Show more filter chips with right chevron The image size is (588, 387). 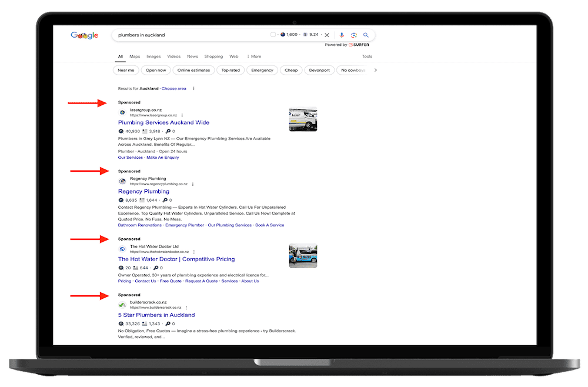(x=375, y=70)
